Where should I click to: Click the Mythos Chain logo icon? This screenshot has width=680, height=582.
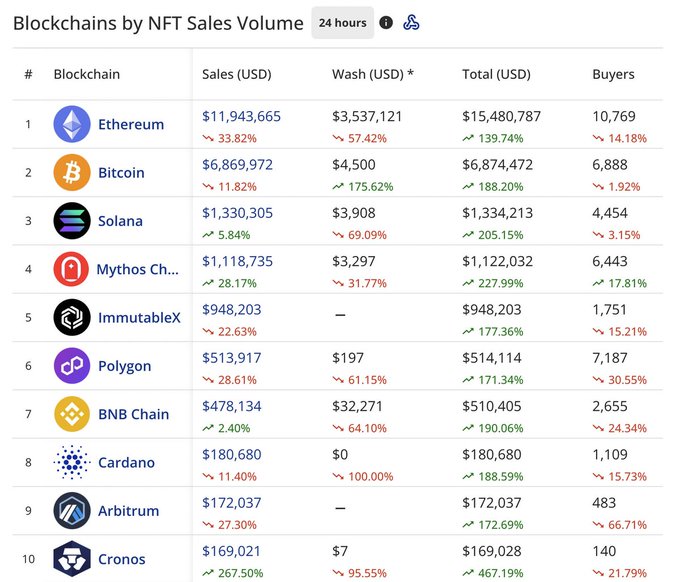tap(71, 269)
